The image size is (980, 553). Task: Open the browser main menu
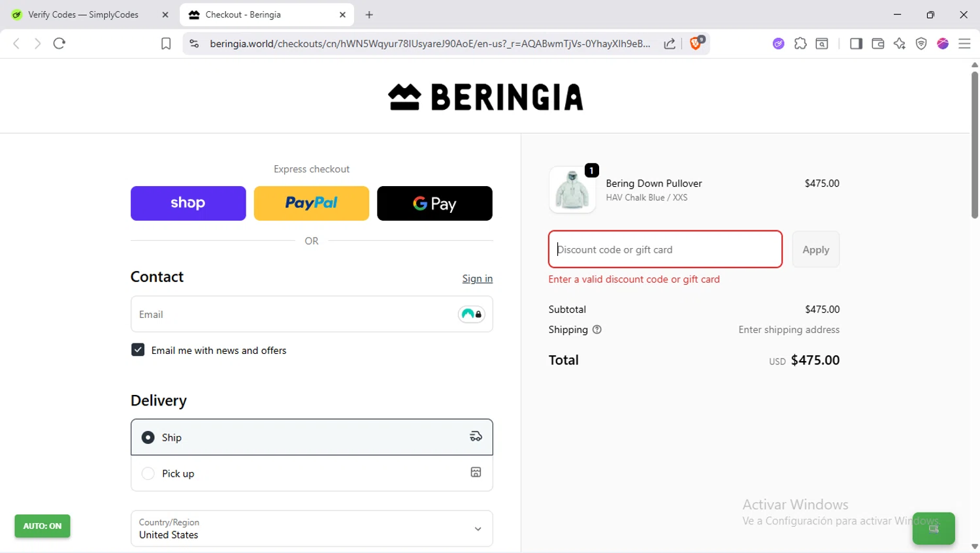tap(964, 44)
